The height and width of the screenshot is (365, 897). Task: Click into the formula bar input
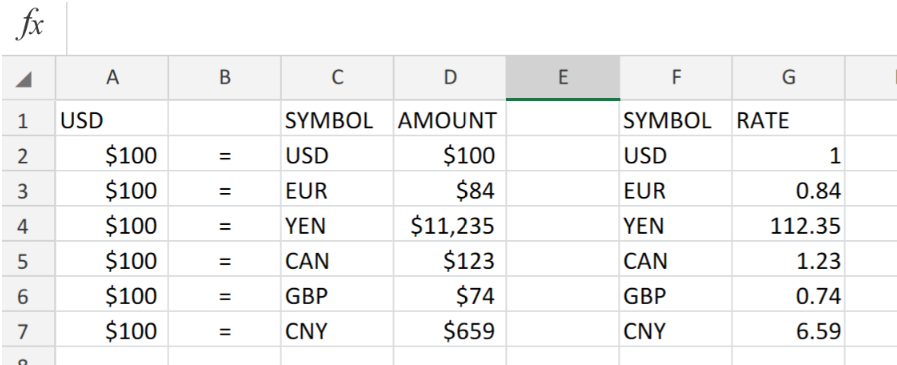482,27
